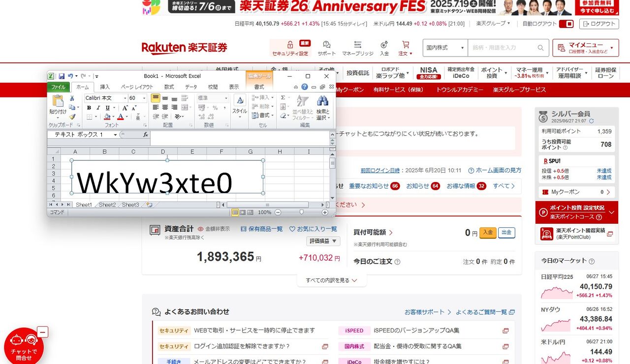Expand the Excel Name Box dropdown
The image size is (630, 364).
tap(115, 134)
